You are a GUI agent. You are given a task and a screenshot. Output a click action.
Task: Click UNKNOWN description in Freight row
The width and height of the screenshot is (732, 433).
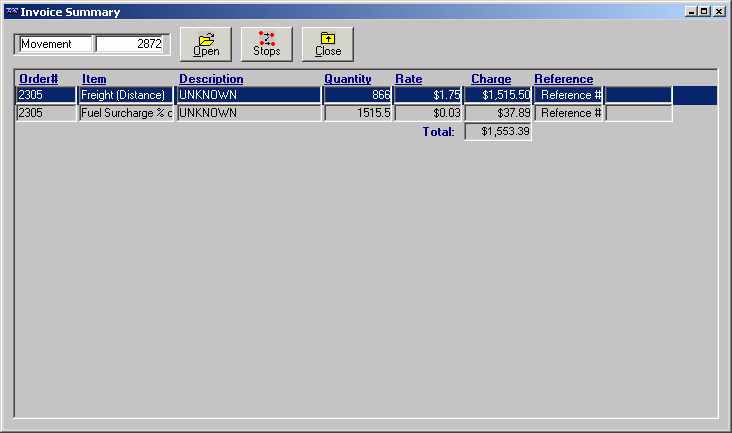[249, 95]
